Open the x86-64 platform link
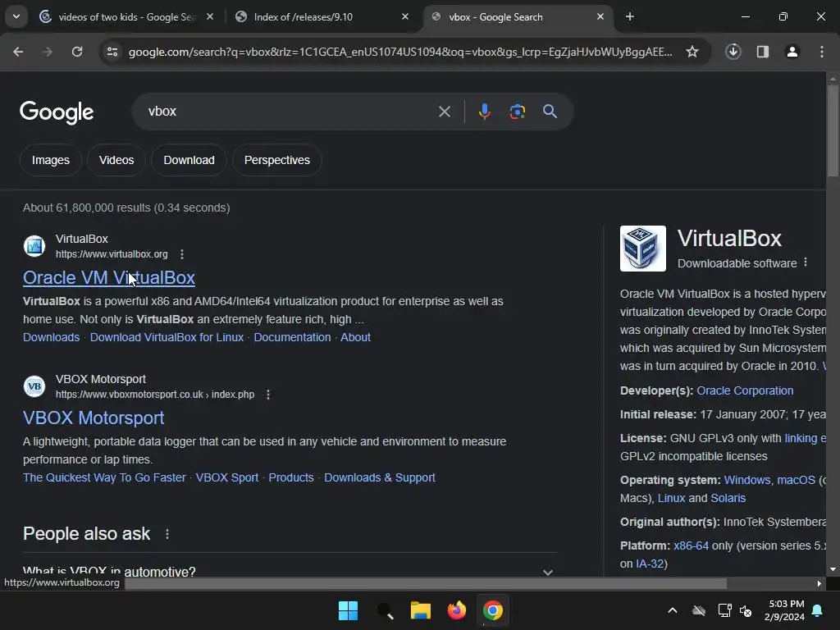Viewport: 840px width, 630px height. tap(691, 546)
